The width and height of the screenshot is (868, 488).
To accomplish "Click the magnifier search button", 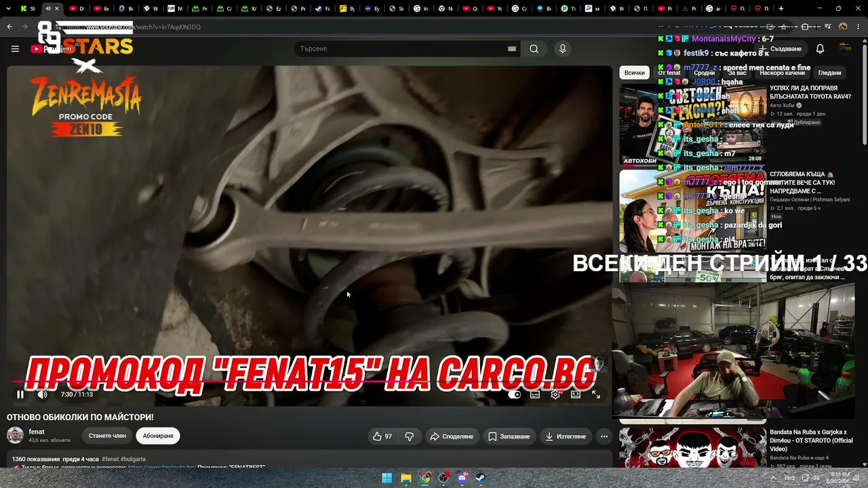I will point(534,49).
